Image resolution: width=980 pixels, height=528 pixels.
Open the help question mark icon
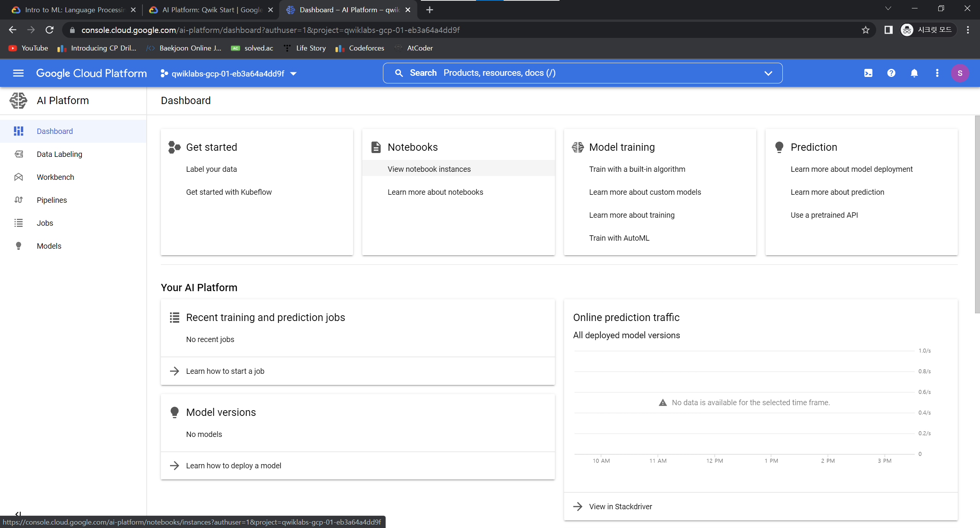pos(891,73)
